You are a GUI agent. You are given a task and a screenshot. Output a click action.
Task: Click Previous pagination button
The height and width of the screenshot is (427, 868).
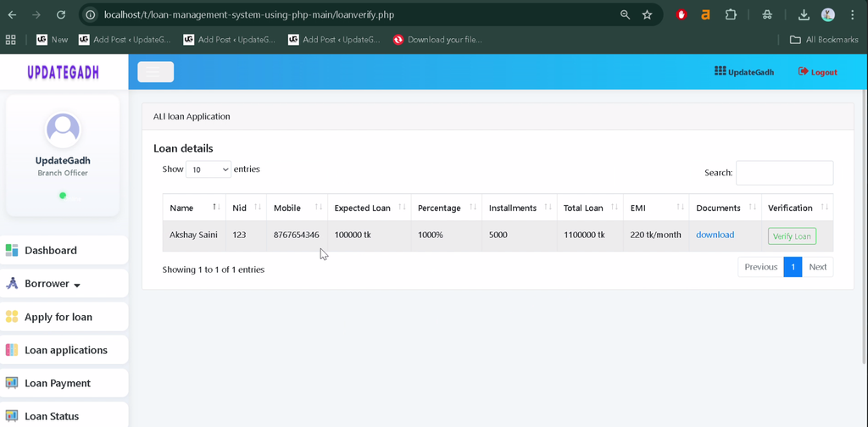(x=760, y=267)
